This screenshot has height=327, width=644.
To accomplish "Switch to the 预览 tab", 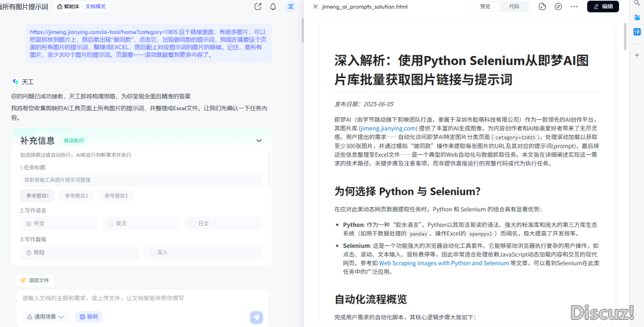I will [485, 7].
